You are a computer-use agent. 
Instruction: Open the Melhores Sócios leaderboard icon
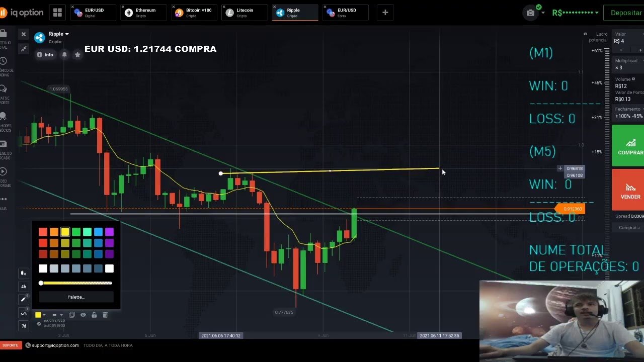4,116
